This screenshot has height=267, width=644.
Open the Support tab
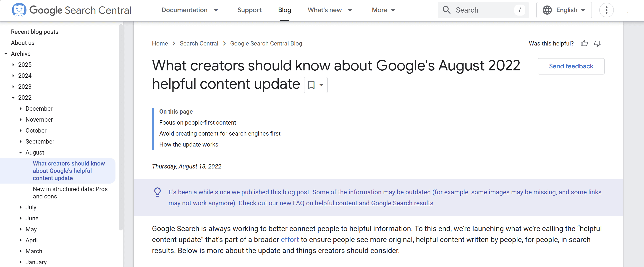tap(249, 10)
